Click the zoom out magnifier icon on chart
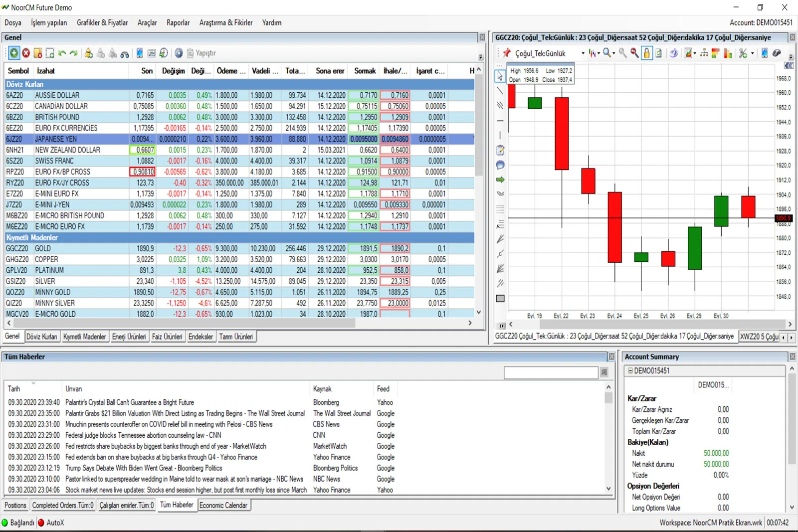This screenshot has height=532, width=798. [634, 53]
